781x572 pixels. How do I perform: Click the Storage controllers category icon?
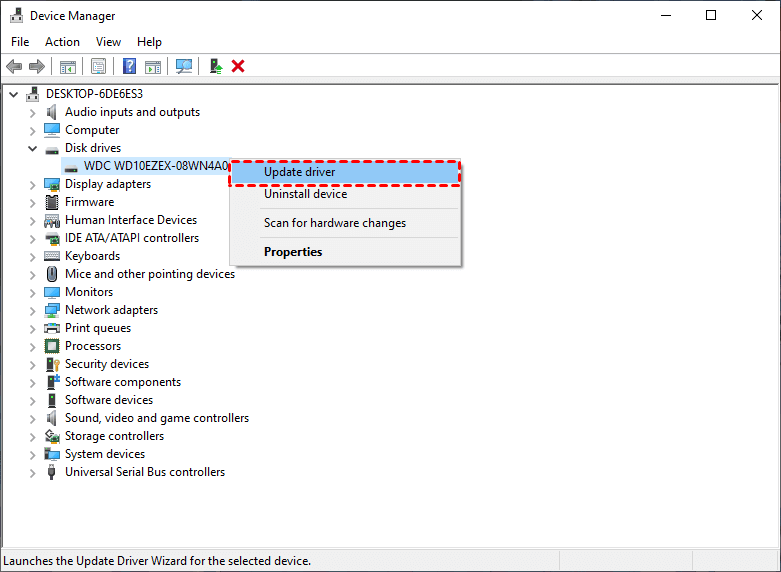click(52, 436)
